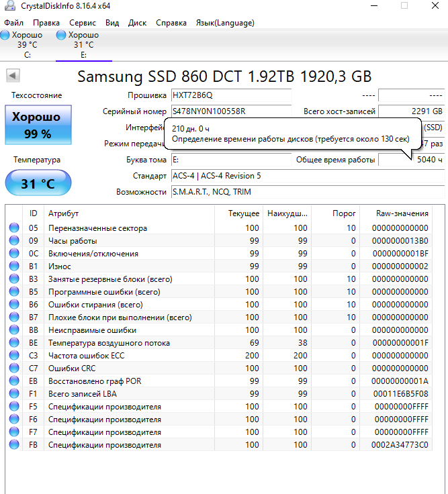Click raw value 0000000013B0

pyautogui.click(x=400, y=241)
